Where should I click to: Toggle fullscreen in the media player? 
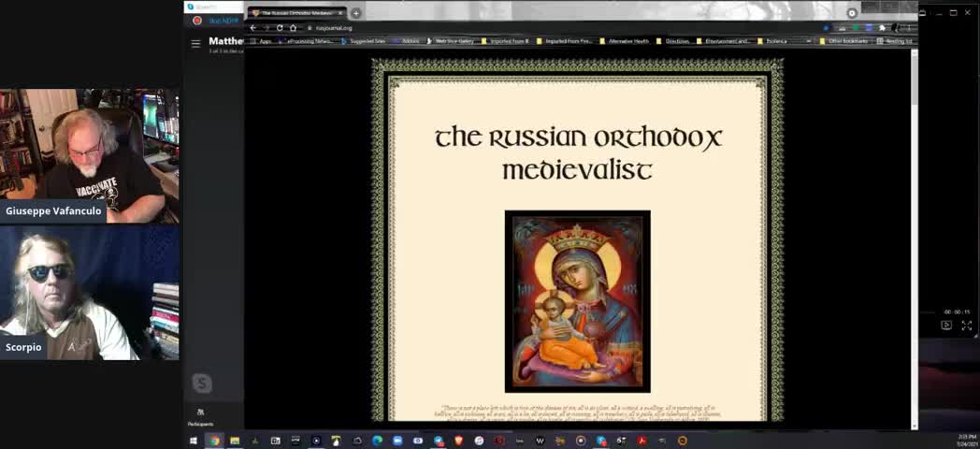point(966,326)
